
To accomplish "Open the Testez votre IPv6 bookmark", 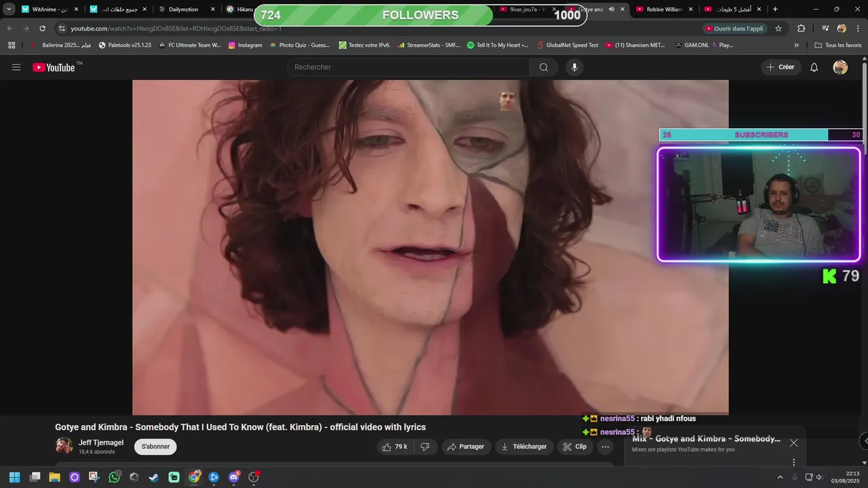I will pos(364,45).
